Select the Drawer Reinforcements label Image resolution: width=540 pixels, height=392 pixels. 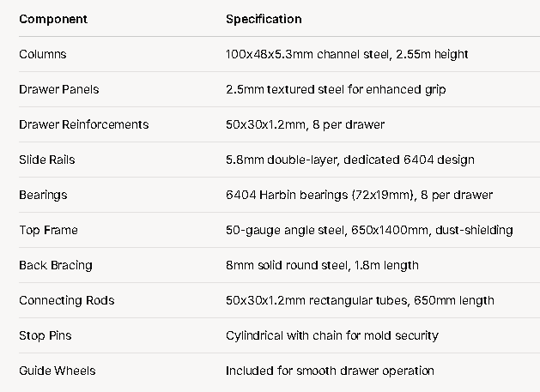click(84, 124)
